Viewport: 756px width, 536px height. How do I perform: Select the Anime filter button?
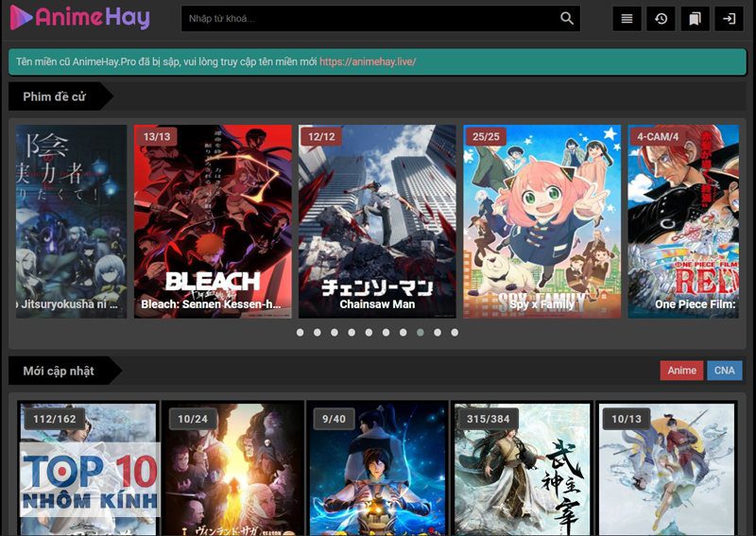[681, 371]
